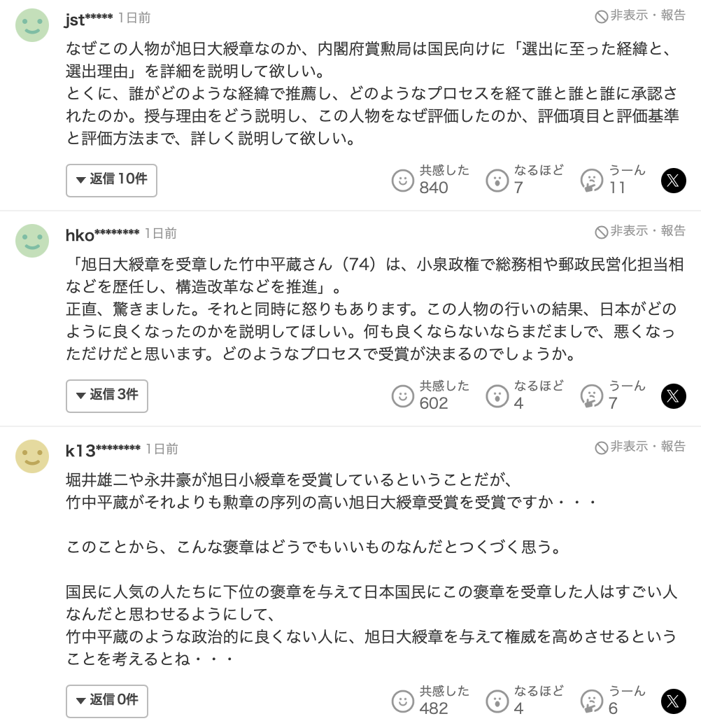
Task: Click the green avatar of user jst
Action: tap(32, 25)
